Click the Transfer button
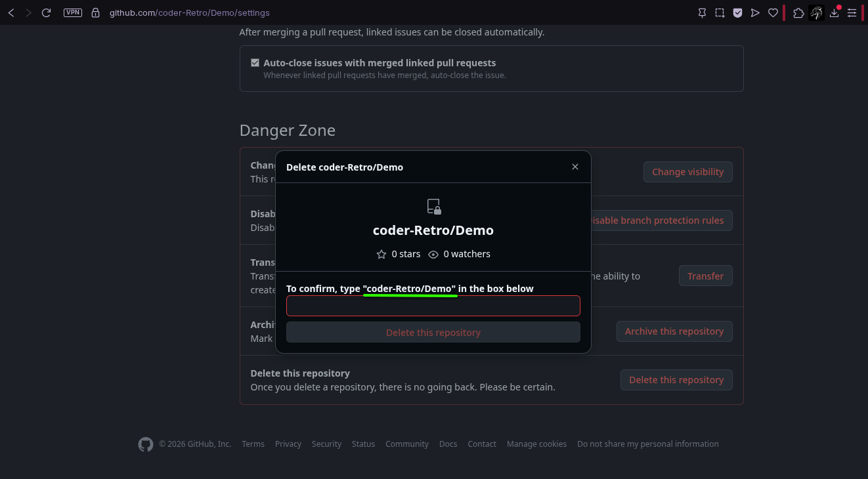This screenshot has height=479, width=868. point(705,276)
